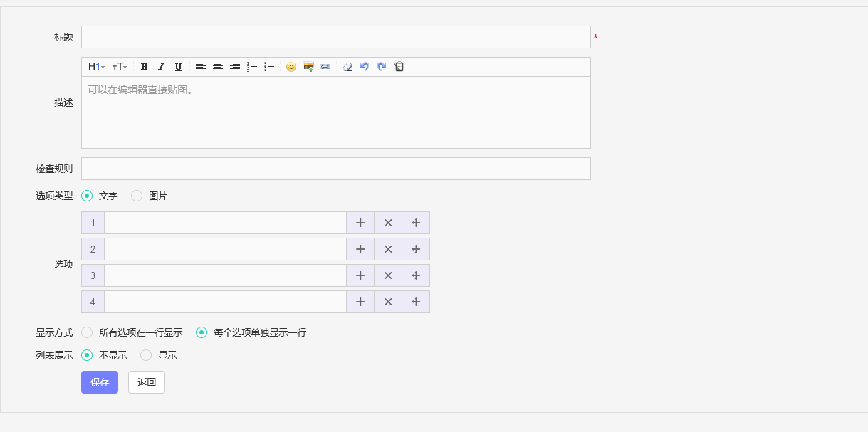Click the 标题 input field
The width and height of the screenshot is (868, 432).
pyautogui.click(x=335, y=37)
